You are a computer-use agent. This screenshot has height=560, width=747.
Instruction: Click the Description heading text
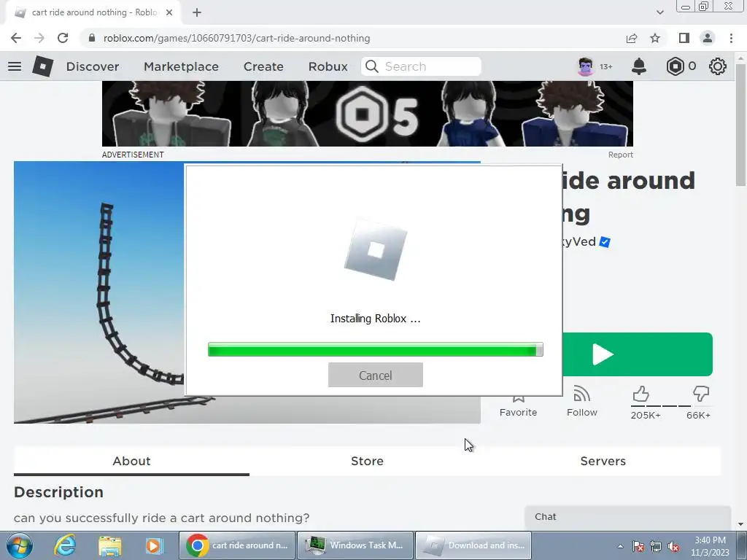click(58, 492)
